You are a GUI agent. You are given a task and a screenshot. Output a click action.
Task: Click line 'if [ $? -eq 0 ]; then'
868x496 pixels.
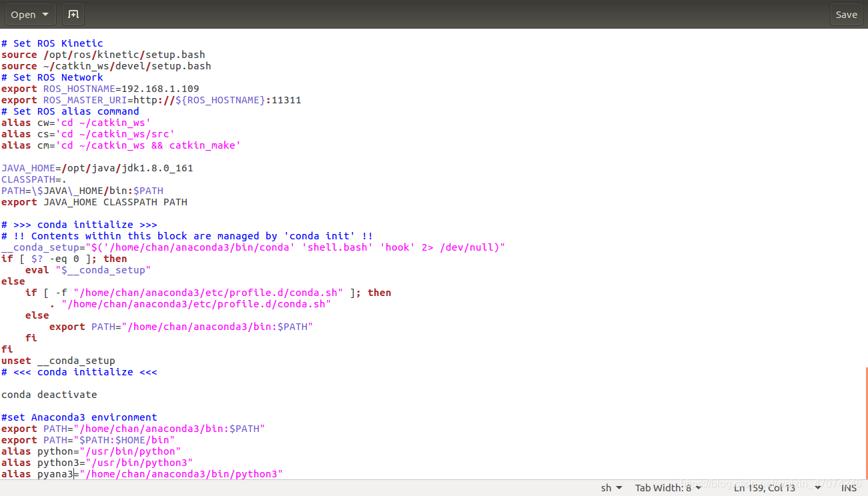(64, 259)
